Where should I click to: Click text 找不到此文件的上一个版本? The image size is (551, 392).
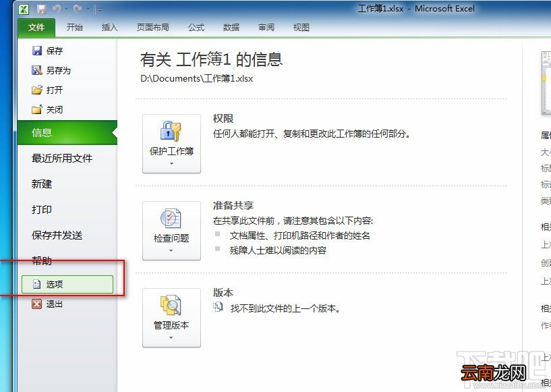pos(285,309)
